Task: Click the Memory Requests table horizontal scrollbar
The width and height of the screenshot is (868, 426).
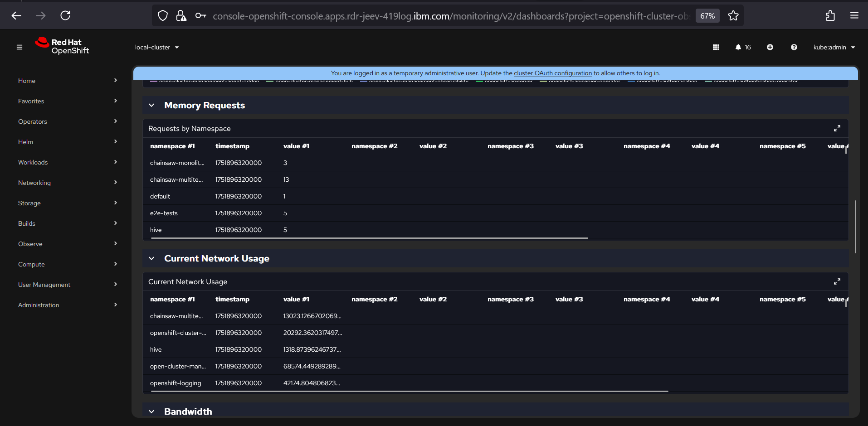Action: pos(369,238)
